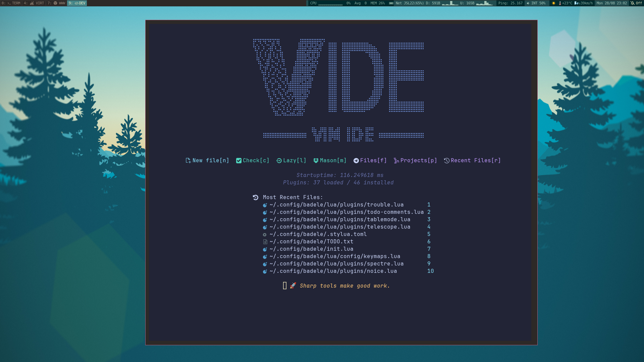Screen dimensions: 644x362
Task: Click the Projects tree icon
Action: click(396, 161)
